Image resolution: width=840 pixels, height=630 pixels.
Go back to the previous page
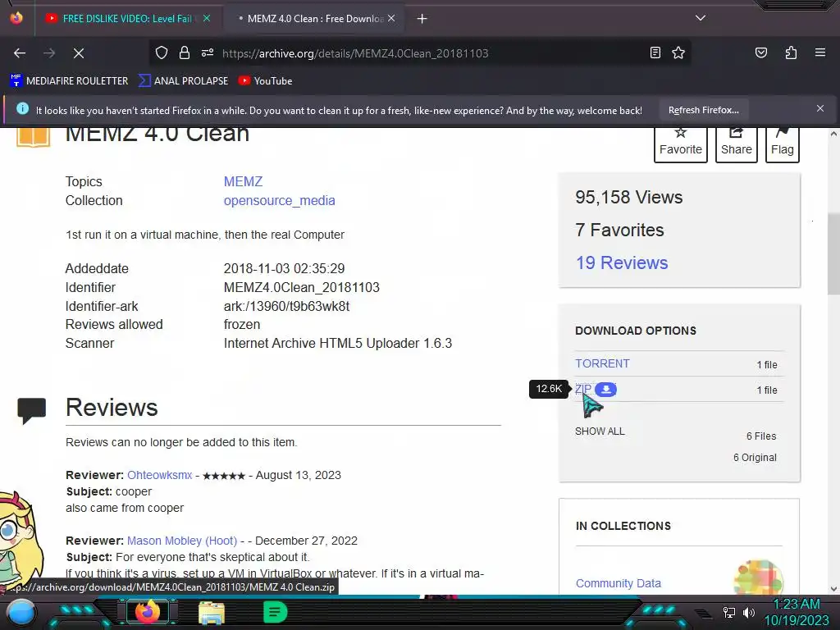tap(20, 53)
